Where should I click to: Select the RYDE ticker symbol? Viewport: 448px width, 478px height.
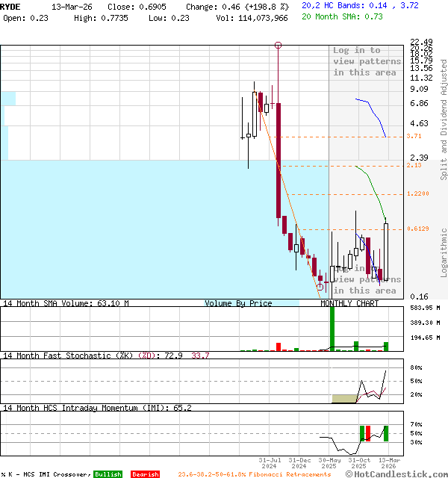[11, 6]
